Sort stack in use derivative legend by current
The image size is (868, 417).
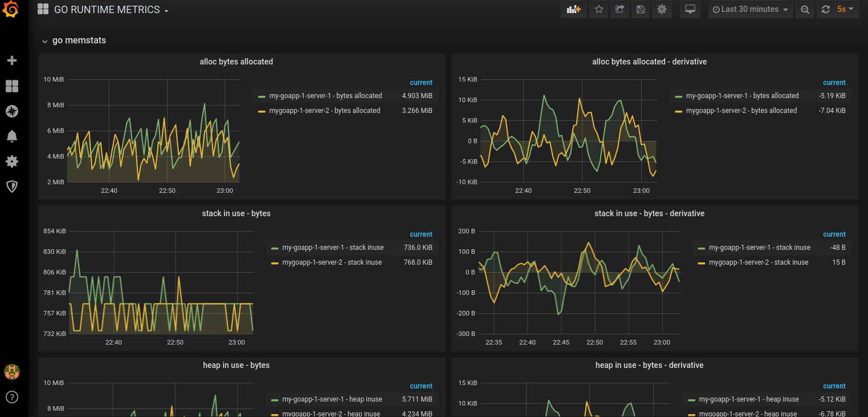tap(834, 234)
